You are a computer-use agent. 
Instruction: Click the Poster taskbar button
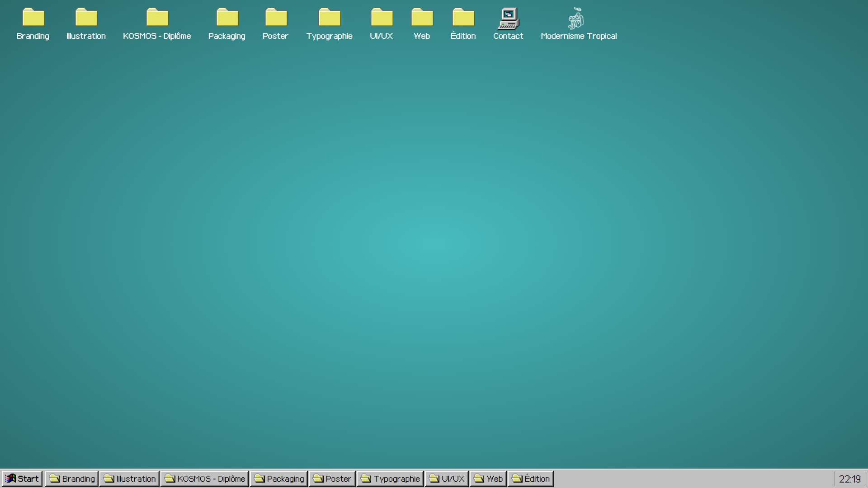(x=332, y=479)
